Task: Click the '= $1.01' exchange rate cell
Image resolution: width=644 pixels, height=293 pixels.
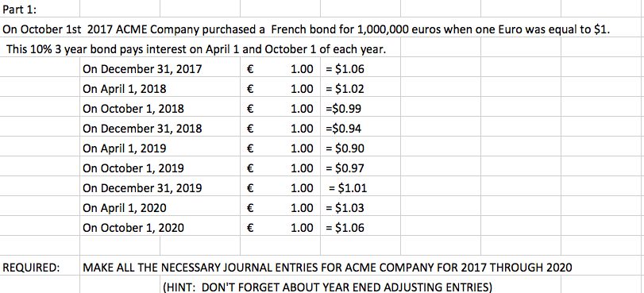Action: 348,188
